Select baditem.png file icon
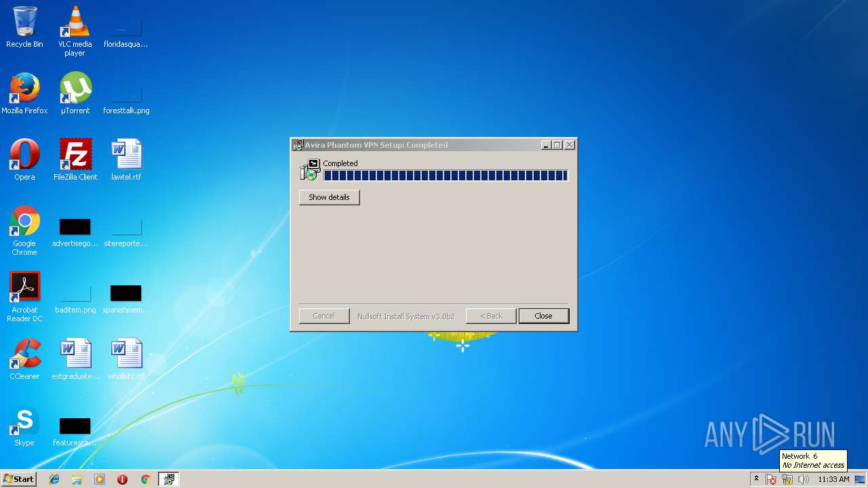Screen dimensions: 868x488 (x=75, y=298)
